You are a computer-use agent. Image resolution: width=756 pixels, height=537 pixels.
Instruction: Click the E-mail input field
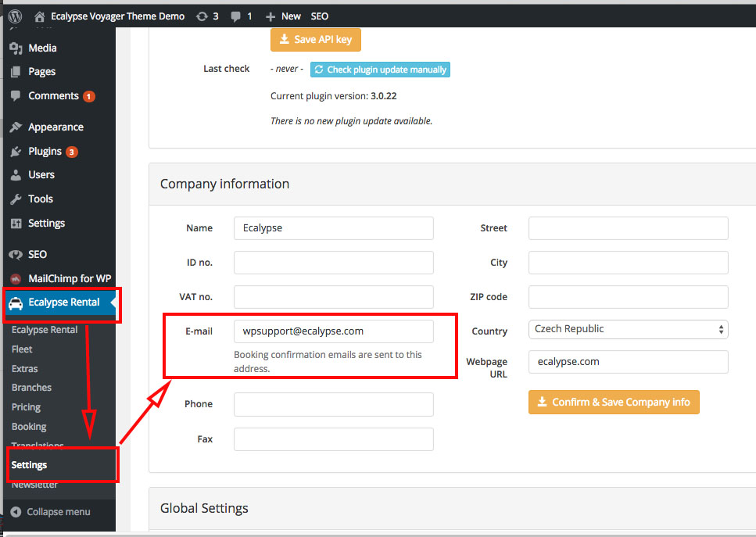tap(334, 331)
